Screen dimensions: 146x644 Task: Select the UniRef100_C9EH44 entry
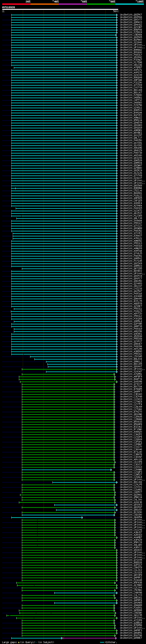coord(131,35)
